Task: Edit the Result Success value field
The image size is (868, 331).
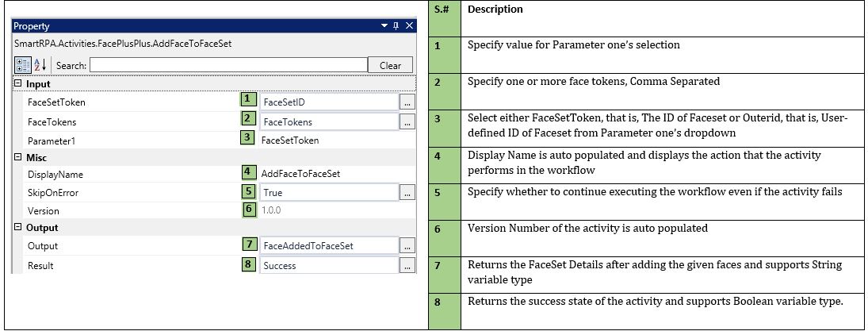Action: (x=328, y=266)
